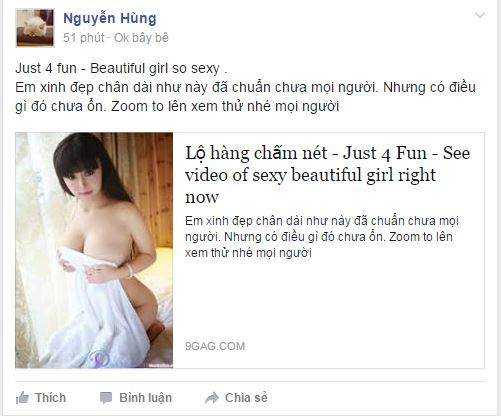The image size is (501, 416).
Task: Click the grey description under the headline
Action: click(x=322, y=237)
